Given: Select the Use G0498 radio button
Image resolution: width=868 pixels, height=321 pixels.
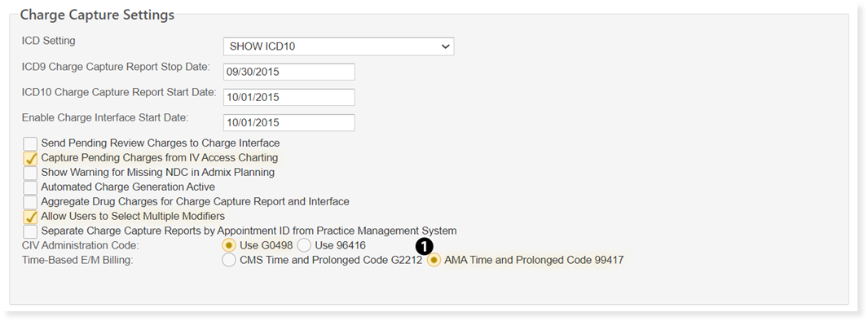Looking at the screenshot, I should (x=228, y=245).
